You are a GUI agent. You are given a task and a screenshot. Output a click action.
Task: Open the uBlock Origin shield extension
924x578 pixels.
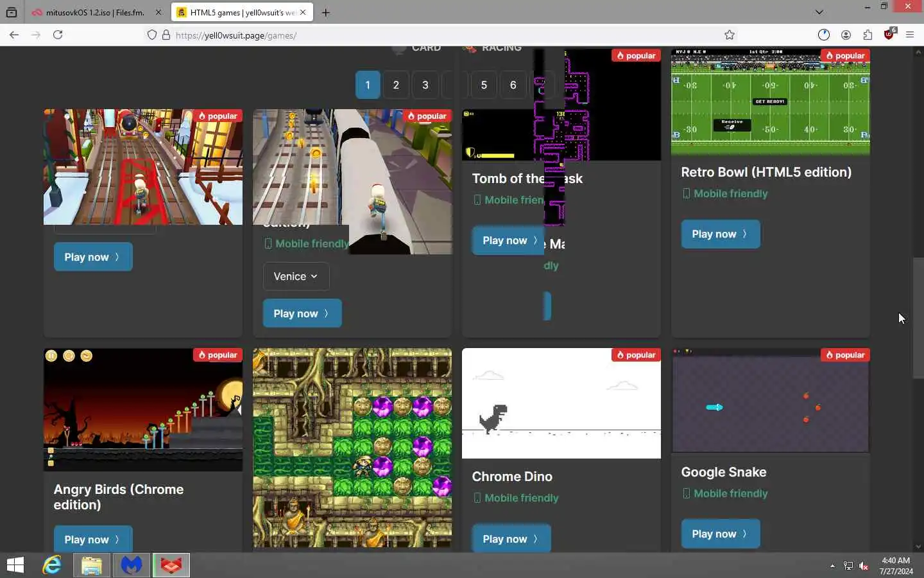889,35
